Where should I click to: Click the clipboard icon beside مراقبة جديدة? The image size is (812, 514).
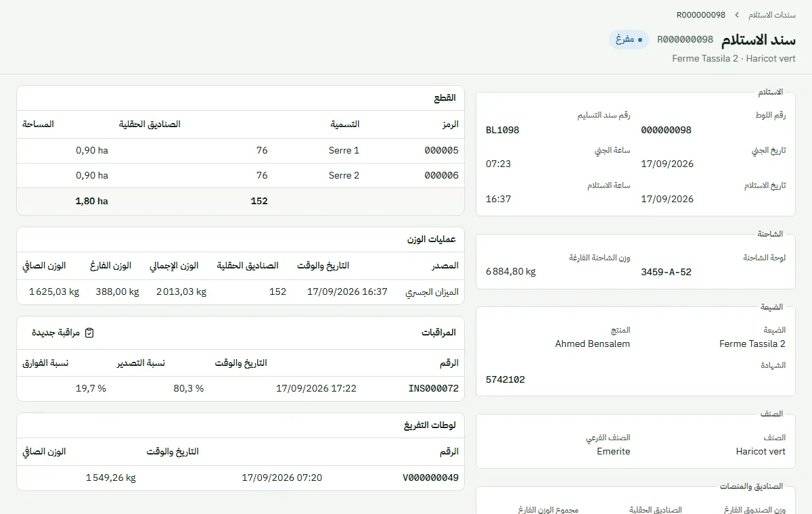click(x=89, y=333)
